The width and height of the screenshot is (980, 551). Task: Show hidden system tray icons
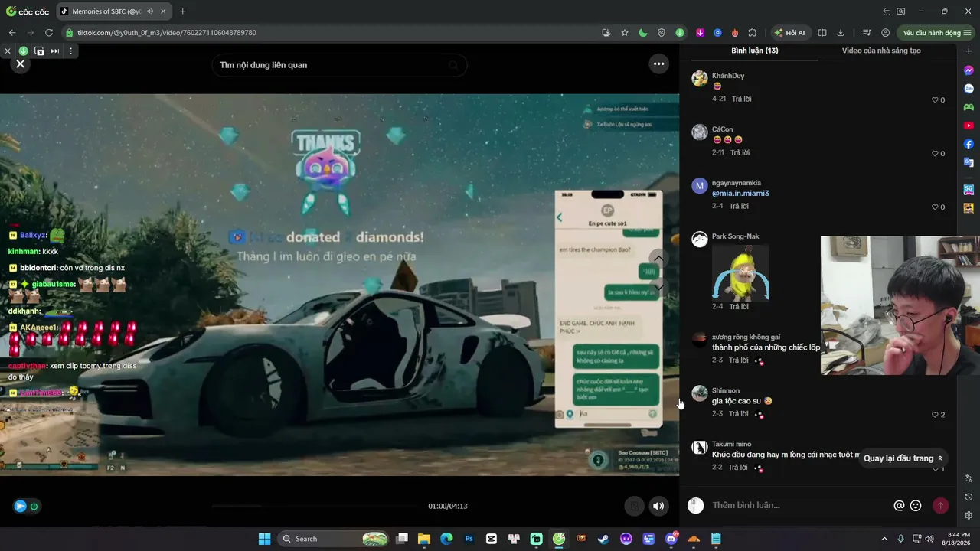point(884,539)
